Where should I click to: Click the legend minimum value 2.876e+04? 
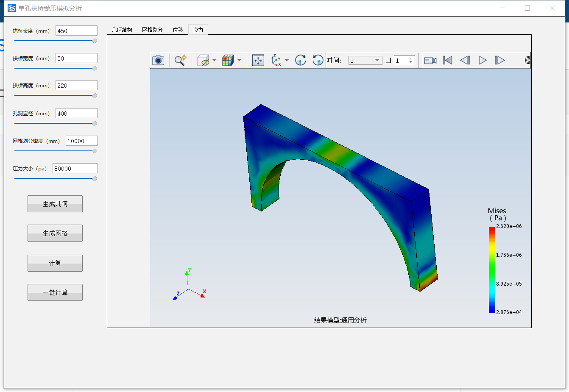pyautogui.click(x=509, y=312)
